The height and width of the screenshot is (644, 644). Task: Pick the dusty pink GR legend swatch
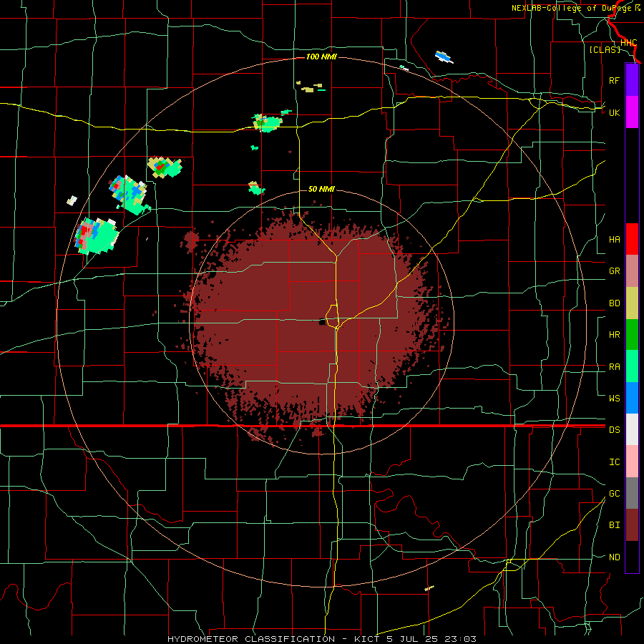tap(632, 271)
